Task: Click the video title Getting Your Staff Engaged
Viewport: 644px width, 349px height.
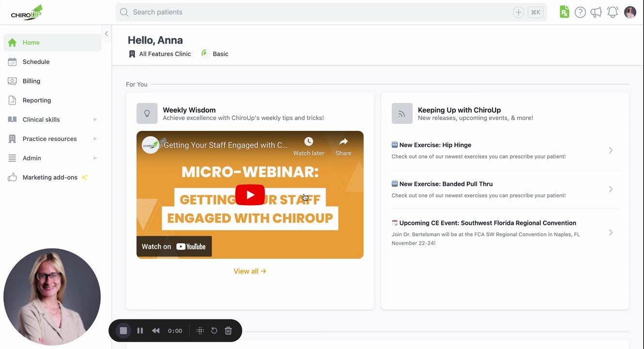Action: click(226, 145)
